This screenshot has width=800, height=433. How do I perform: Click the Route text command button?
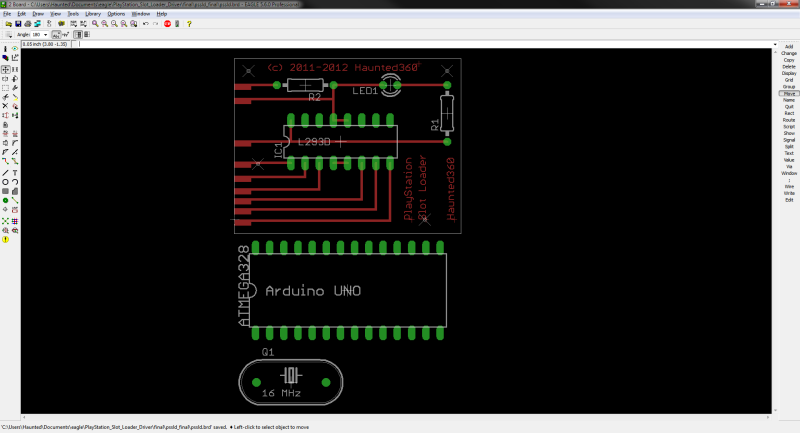[789, 120]
